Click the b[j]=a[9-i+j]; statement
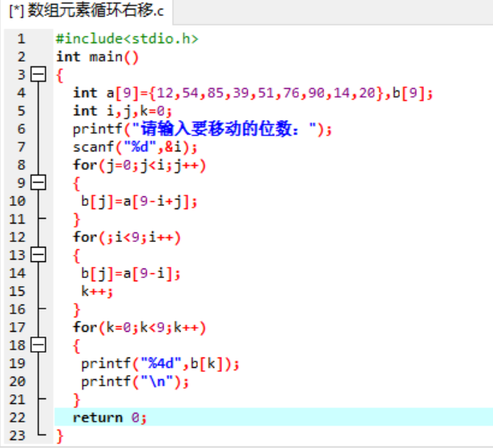The height and width of the screenshot is (448, 493). [139, 201]
